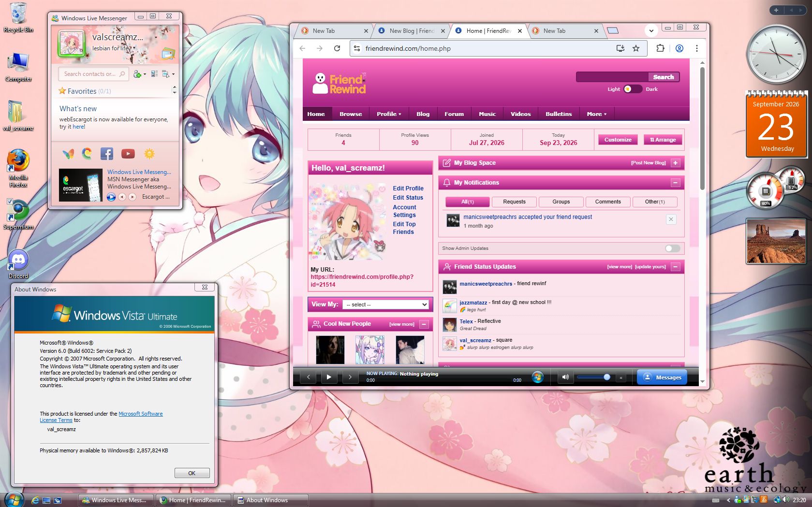The image size is (812, 507).
Task: Expand the More menu in navigation
Action: pos(596,114)
